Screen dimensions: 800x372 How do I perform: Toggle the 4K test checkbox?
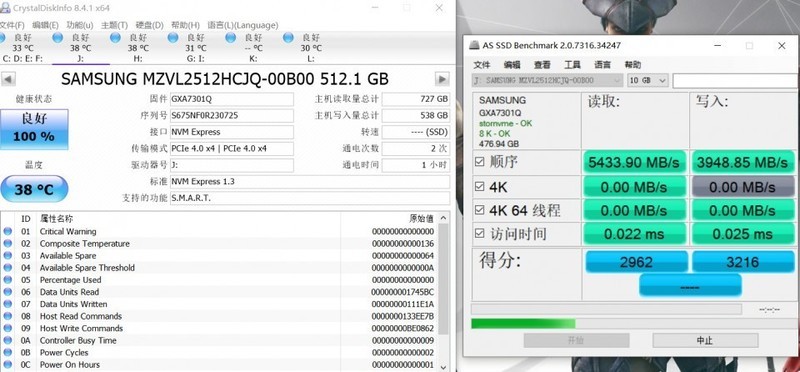pyautogui.click(x=480, y=186)
